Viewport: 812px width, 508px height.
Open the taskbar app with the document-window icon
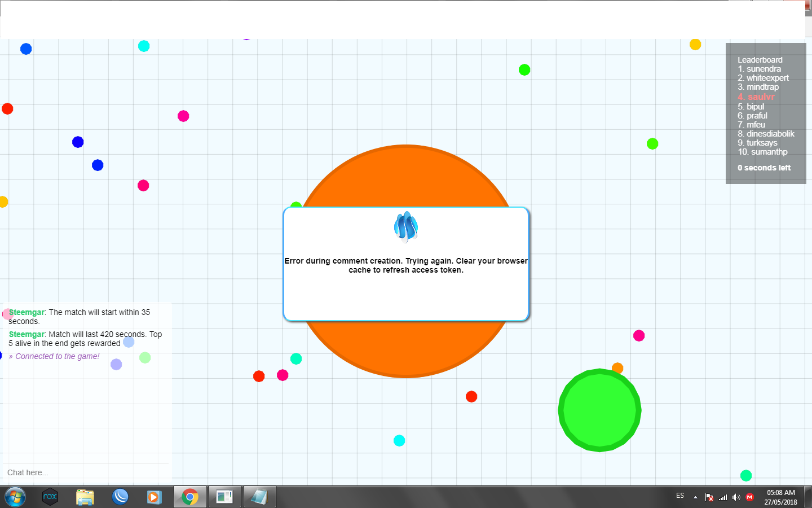pos(224,497)
